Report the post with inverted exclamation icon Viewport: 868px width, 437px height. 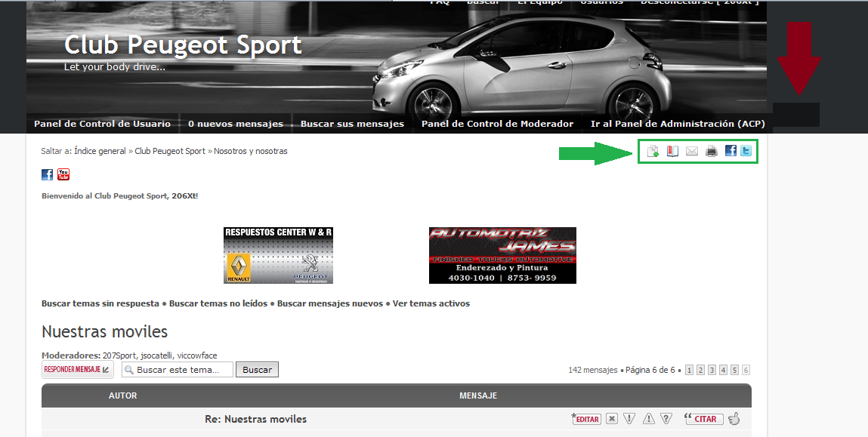[x=629, y=419]
